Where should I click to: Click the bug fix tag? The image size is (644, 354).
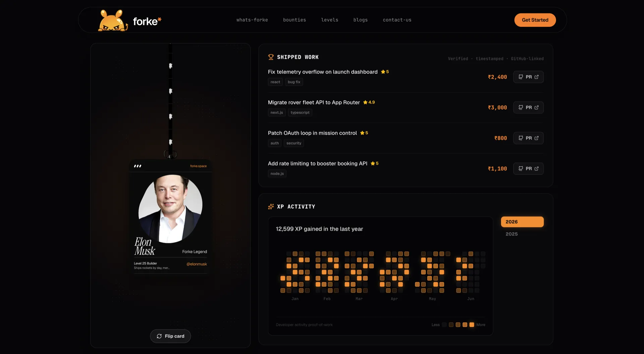click(294, 82)
